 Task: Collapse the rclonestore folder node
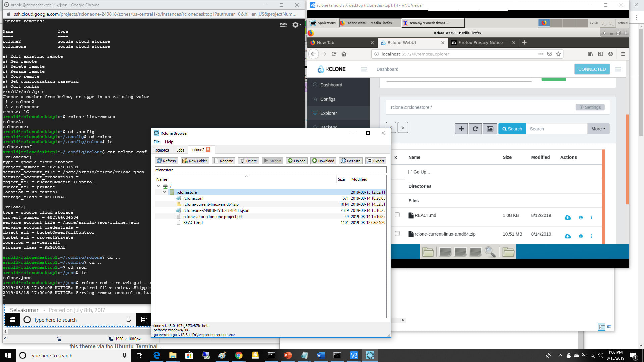(x=165, y=192)
